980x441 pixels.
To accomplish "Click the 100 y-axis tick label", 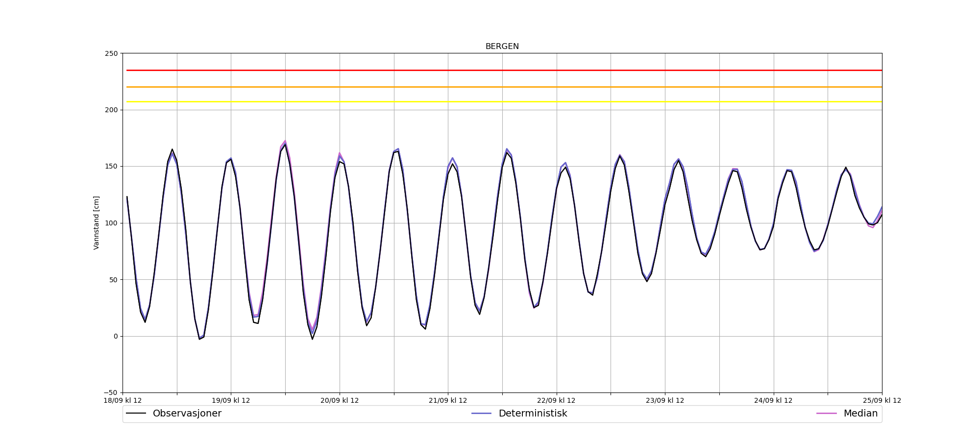I will pyautogui.click(x=111, y=223).
